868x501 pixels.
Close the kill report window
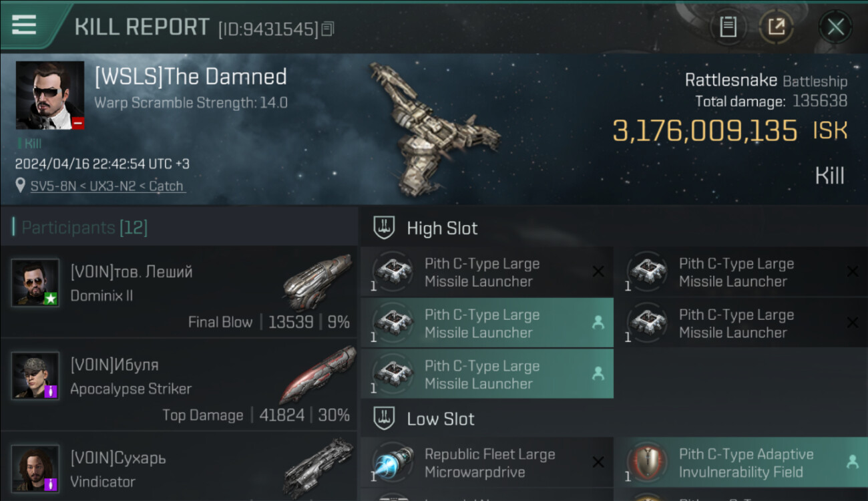tap(835, 27)
